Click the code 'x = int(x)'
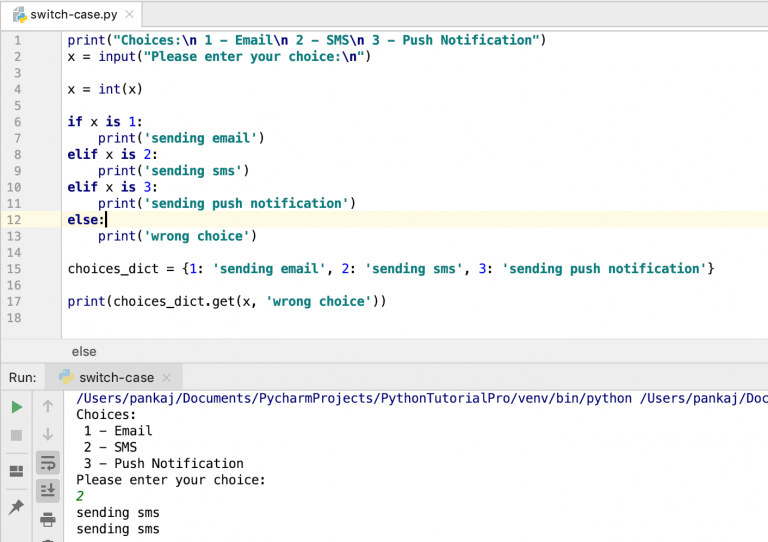 click(105, 89)
